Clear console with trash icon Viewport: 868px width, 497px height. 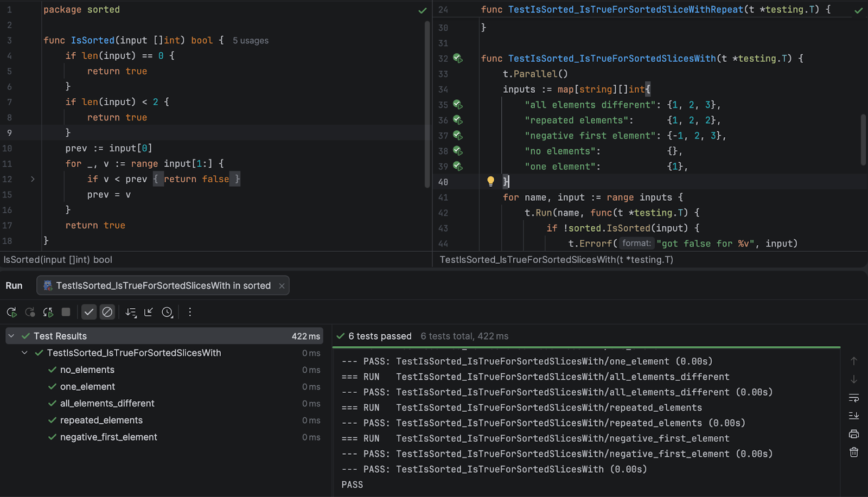click(853, 453)
